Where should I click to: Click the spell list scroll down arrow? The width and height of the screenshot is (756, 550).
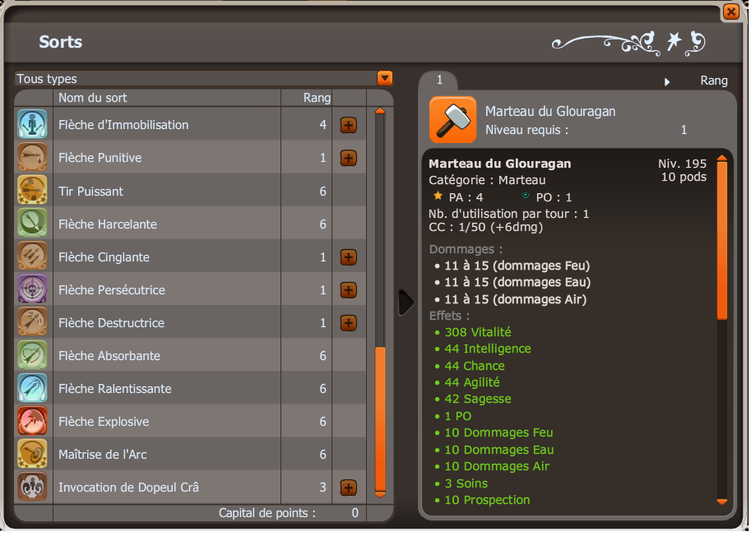point(380,495)
